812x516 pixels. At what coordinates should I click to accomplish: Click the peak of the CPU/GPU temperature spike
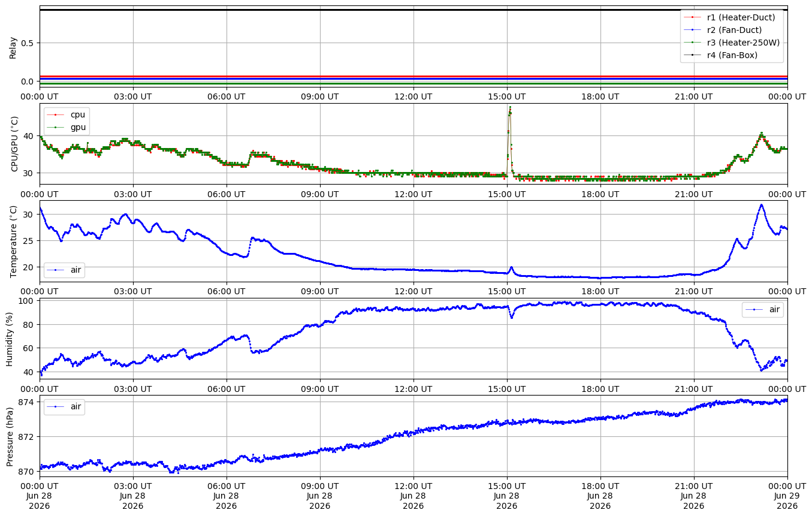point(510,107)
